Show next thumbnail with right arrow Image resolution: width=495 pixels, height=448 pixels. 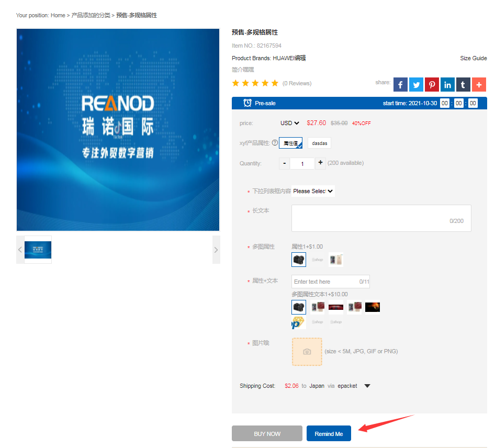(x=216, y=250)
